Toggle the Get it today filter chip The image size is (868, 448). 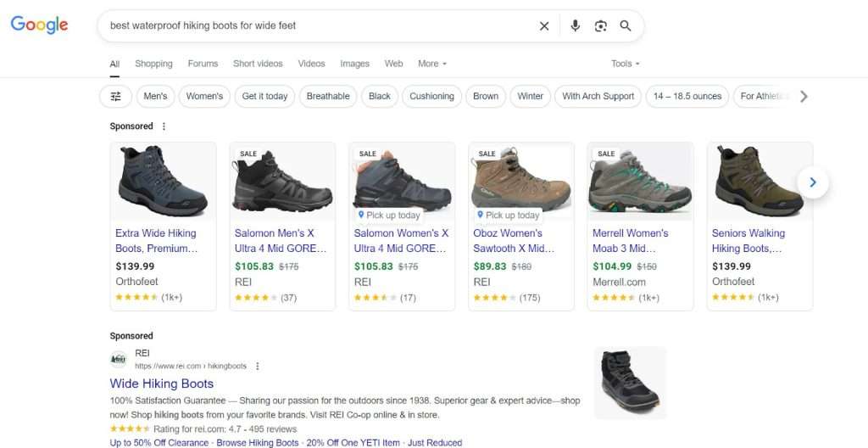pyautogui.click(x=264, y=97)
